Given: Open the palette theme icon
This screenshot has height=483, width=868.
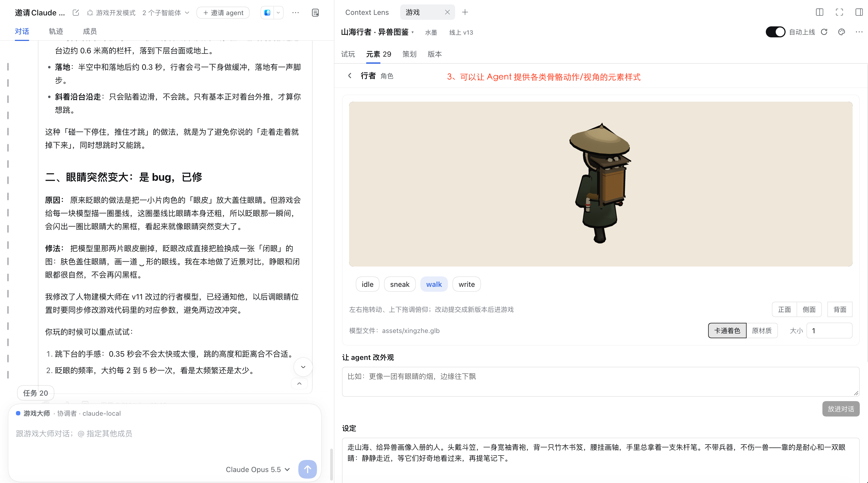Looking at the screenshot, I should (841, 32).
